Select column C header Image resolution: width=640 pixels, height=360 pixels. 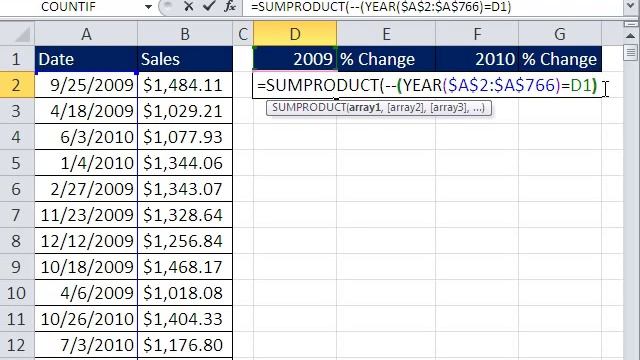point(243,34)
